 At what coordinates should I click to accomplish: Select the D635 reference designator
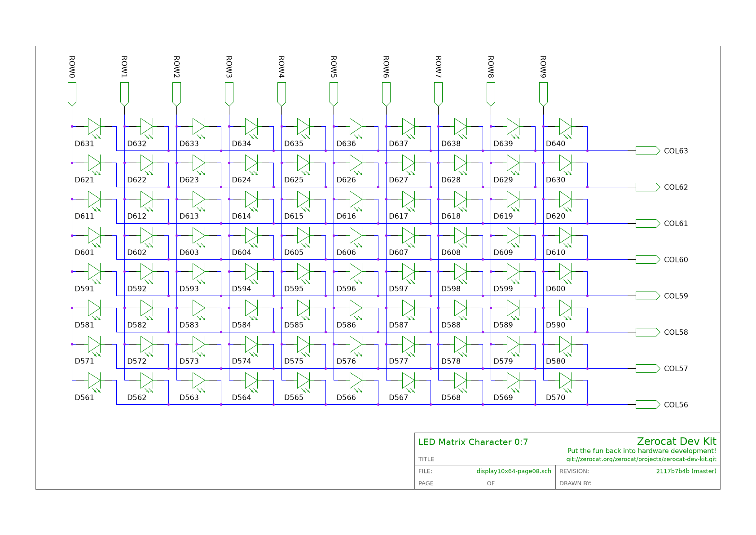(x=294, y=144)
